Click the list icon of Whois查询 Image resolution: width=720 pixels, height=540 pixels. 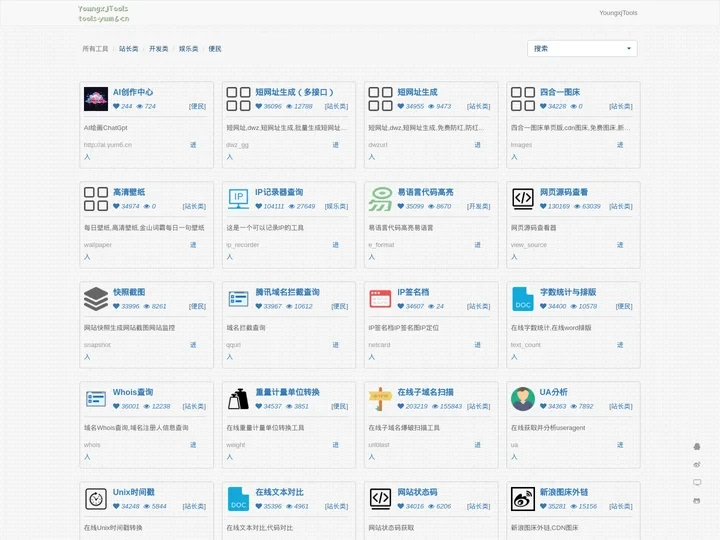[x=96, y=399]
